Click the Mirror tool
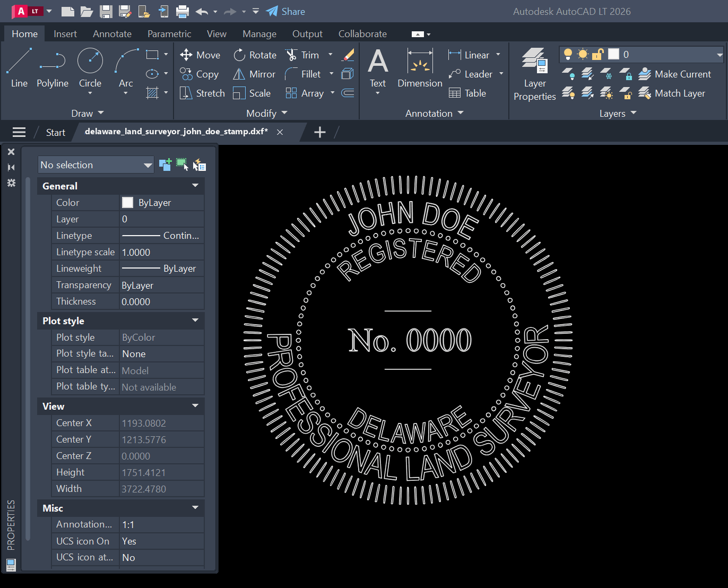 (254, 74)
